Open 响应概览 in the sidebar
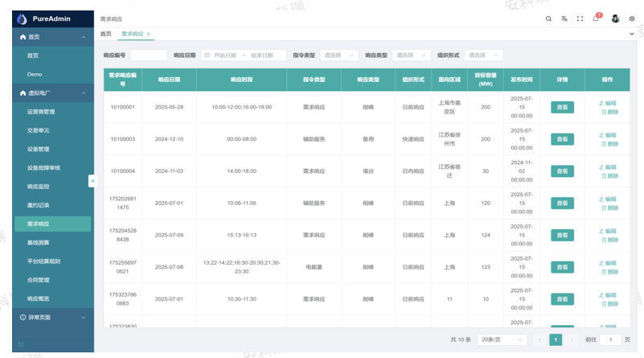The image size is (644, 358). [x=53, y=298]
